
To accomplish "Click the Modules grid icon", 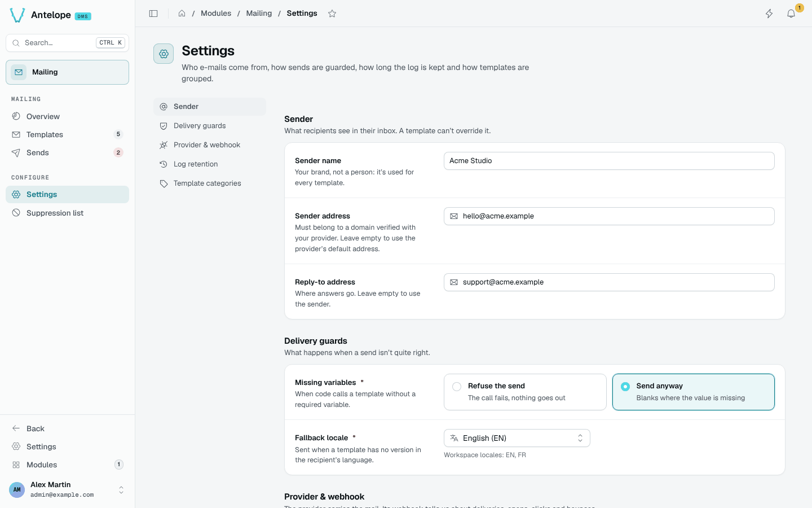I will tap(16, 465).
